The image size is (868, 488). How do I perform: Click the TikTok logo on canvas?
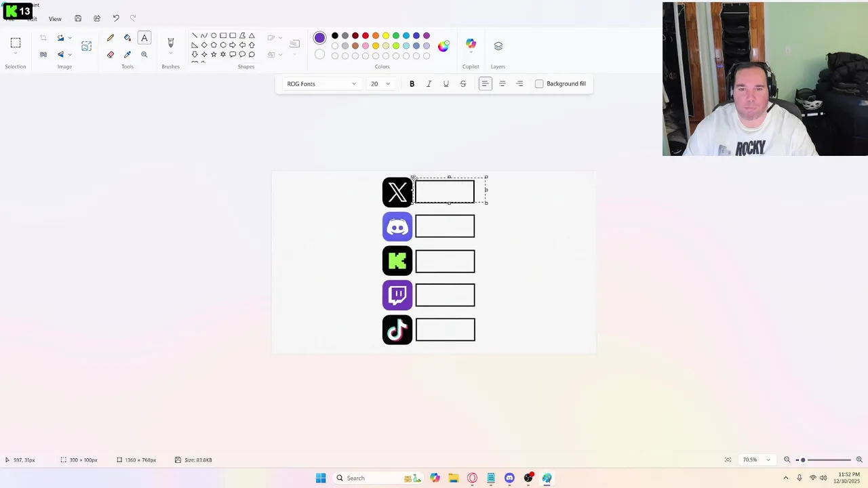(x=397, y=329)
